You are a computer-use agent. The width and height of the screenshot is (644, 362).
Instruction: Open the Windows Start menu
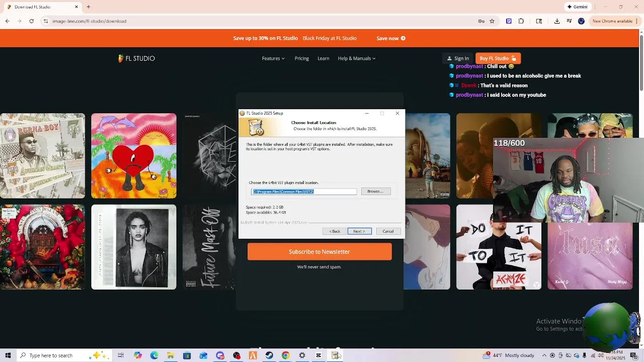coord(8,355)
